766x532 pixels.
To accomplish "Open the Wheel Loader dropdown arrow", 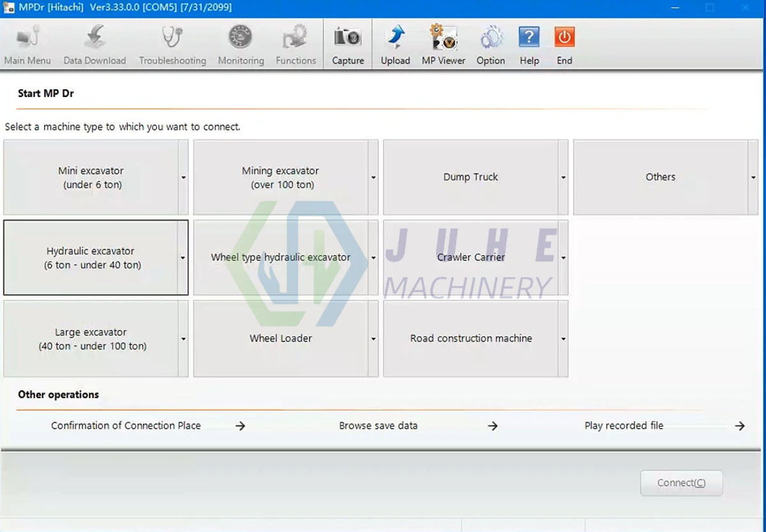I will point(373,338).
